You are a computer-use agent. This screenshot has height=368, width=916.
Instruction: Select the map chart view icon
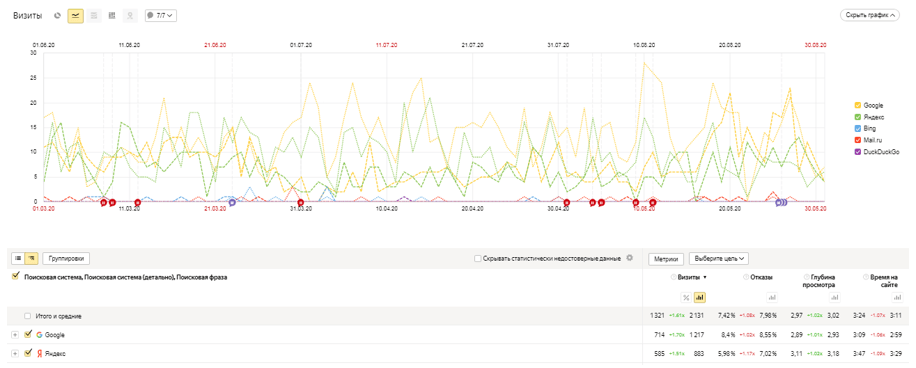tap(130, 16)
